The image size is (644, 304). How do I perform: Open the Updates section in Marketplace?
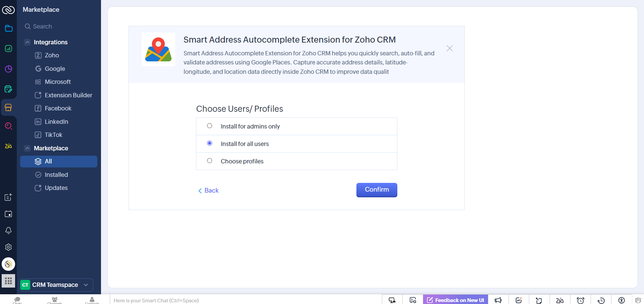(56, 188)
